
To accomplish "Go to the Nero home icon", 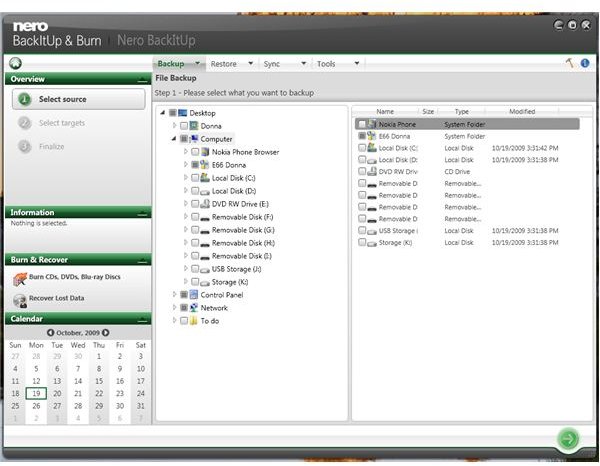I will tap(15, 63).
